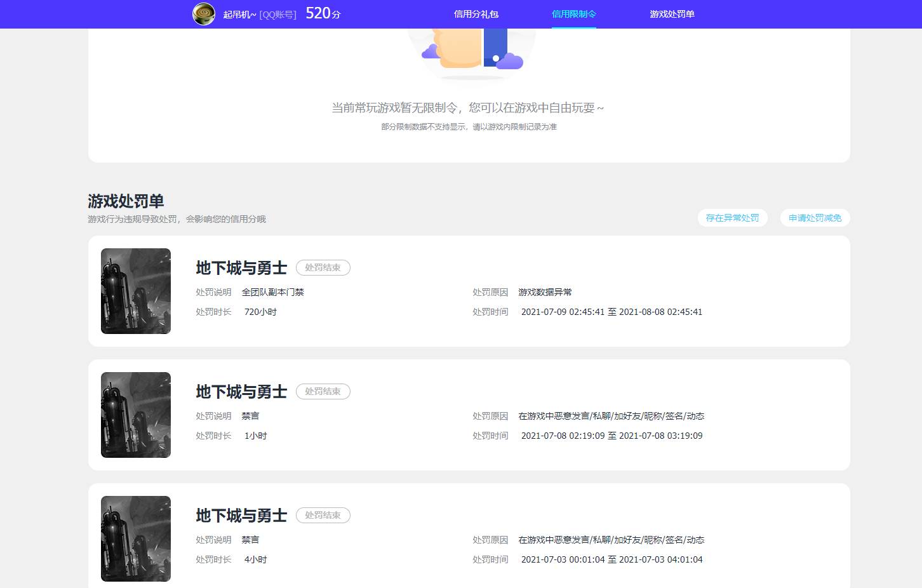Click the 处罚结束 badge on the third penalty card
This screenshot has height=588, width=922.
point(323,515)
